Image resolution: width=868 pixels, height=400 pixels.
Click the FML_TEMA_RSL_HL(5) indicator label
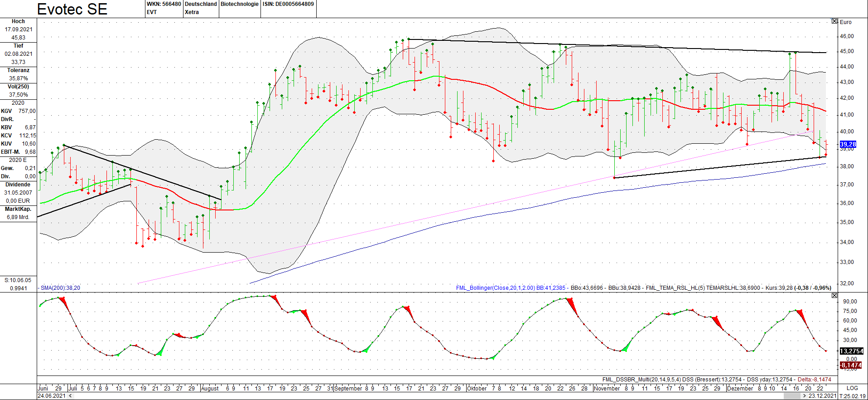click(x=675, y=288)
